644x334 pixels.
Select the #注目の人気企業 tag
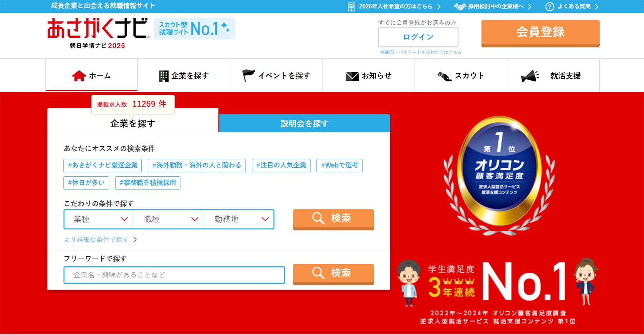(x=281, y=165)
